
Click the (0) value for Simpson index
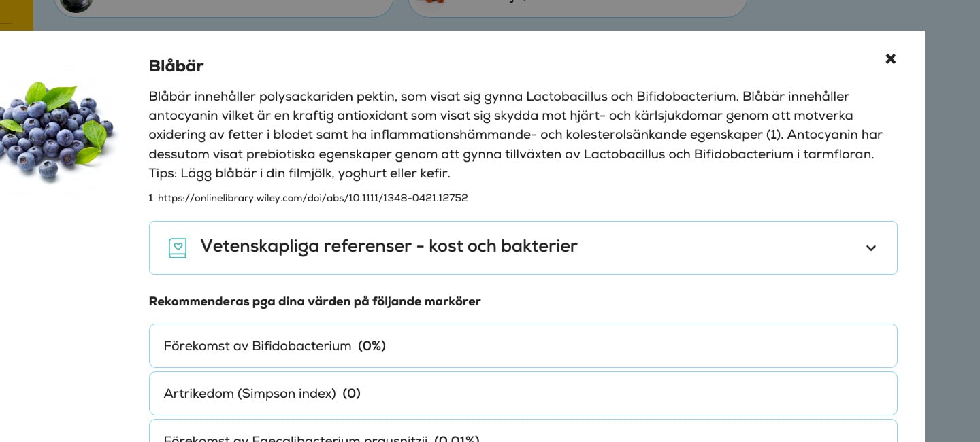(351, 394)
